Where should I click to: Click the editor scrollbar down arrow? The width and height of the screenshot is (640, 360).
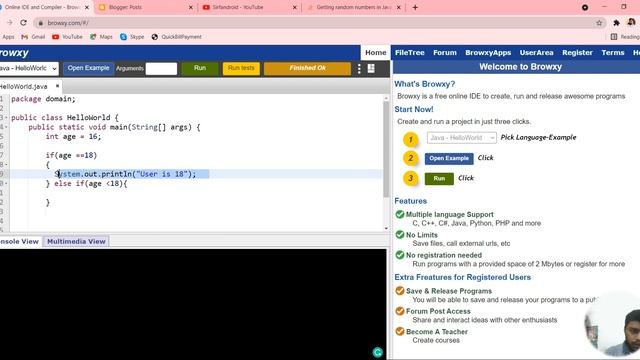386,228
